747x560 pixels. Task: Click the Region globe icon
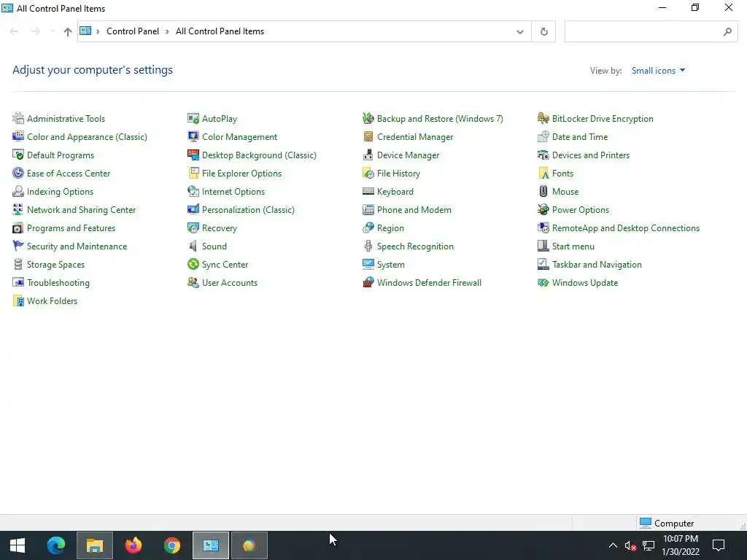tap(368, 227)
